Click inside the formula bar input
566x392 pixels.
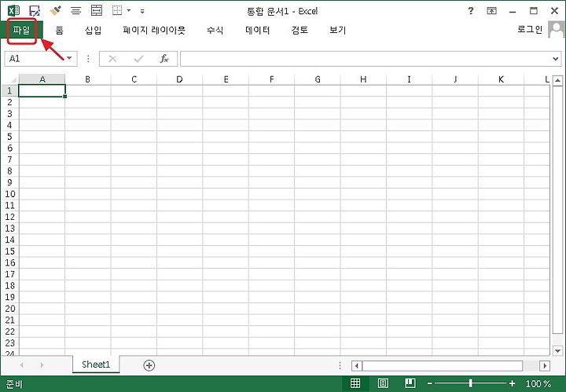click(366, 59)
